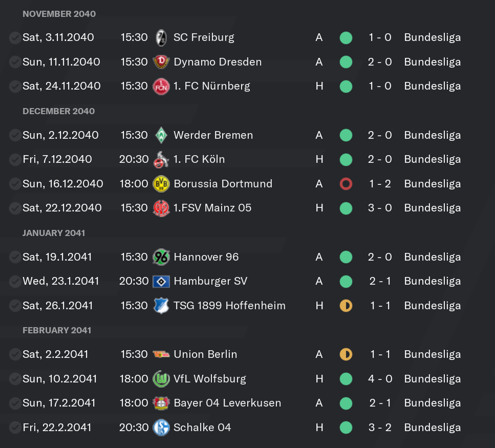Open TSG 1899 Hoffenheim team link
This screenshot has width=495, height=448.
pyautogui.click(x=229, y=306)
